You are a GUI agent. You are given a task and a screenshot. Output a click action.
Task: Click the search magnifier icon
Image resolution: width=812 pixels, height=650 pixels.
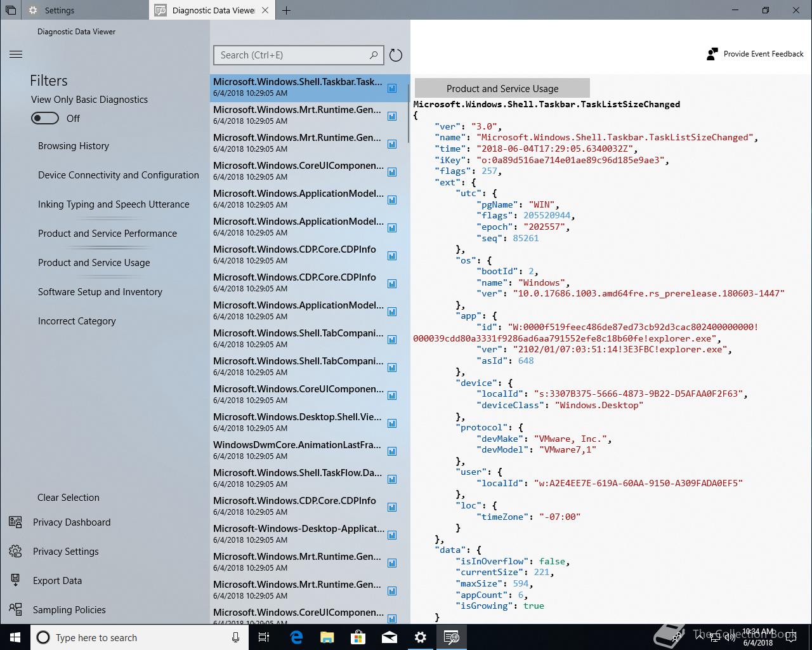tap(374, 55)
